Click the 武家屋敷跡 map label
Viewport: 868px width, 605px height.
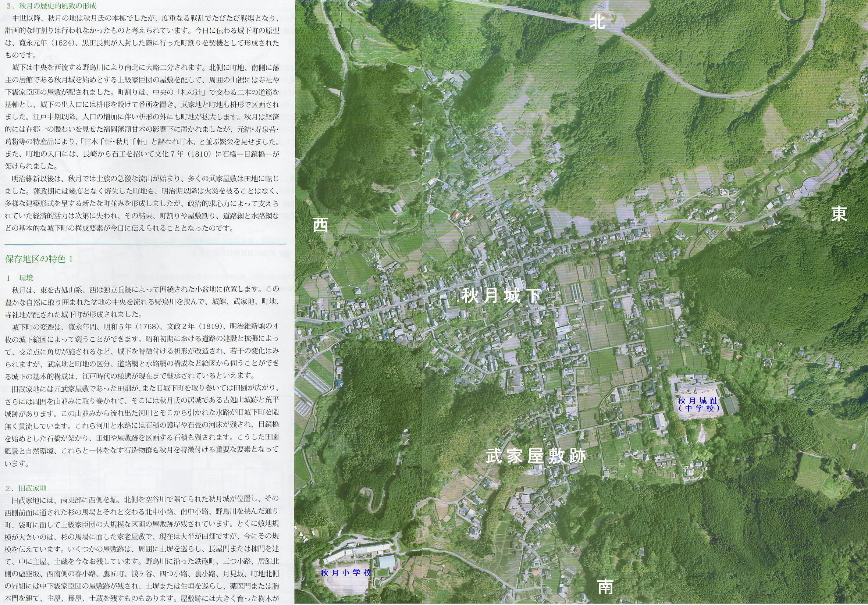pyautogui.click(x=536, y=456)
